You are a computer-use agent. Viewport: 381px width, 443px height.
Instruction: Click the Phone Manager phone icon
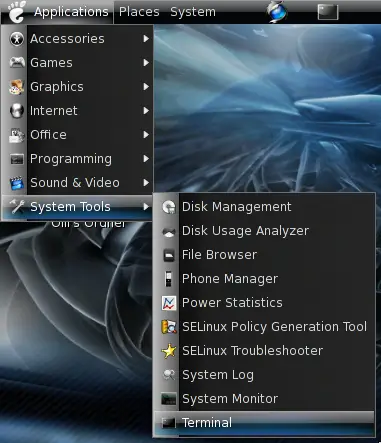click(x=169, y=279)
